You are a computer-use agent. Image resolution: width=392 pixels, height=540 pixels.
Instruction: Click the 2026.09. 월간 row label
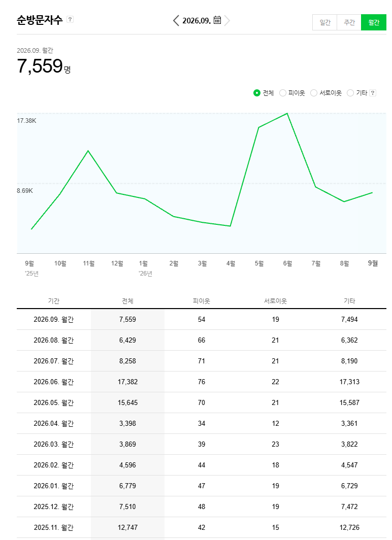tap(54, 320)
